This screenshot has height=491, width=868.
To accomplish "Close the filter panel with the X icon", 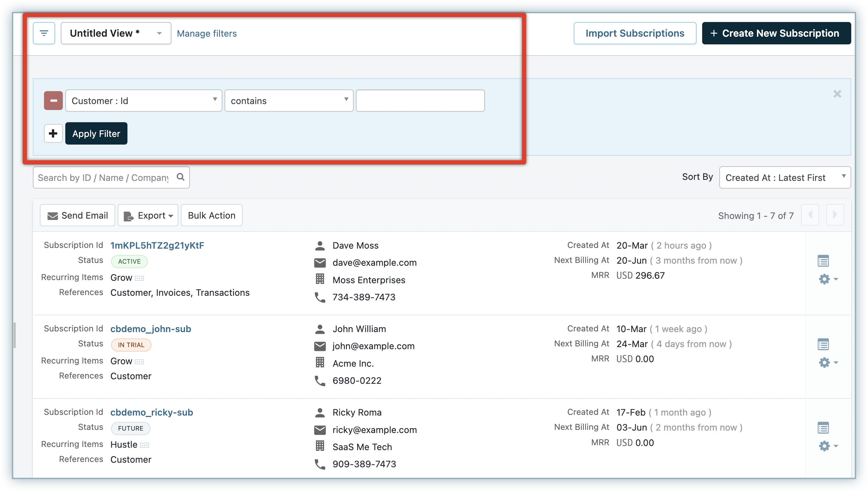I will point(837,94).
